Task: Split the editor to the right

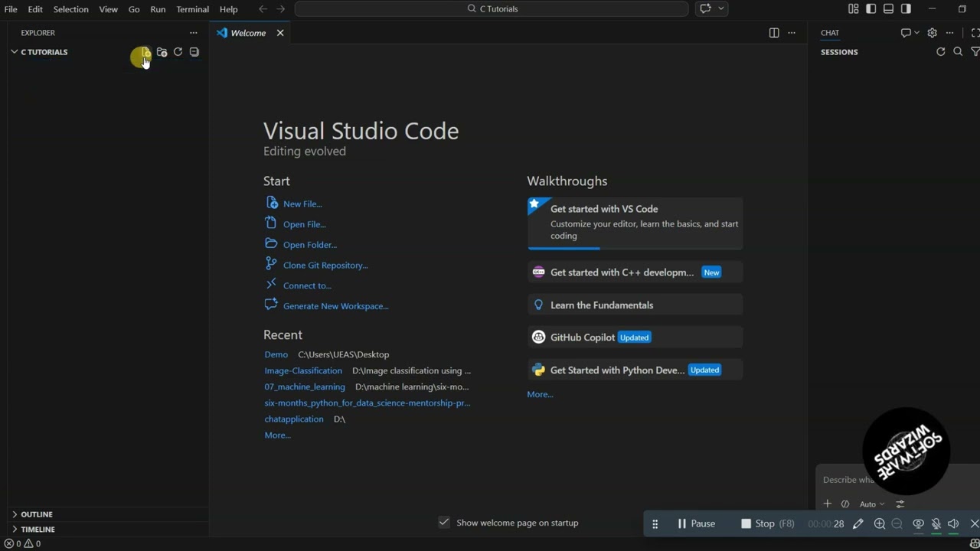Action: (774, 33)
